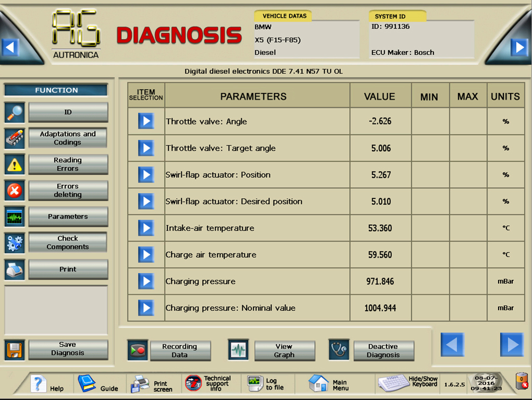Viewport: 532px width, 400px height.
Task: Toggle the Hide/Show Keyboard option
Action: tap(407, 383)
